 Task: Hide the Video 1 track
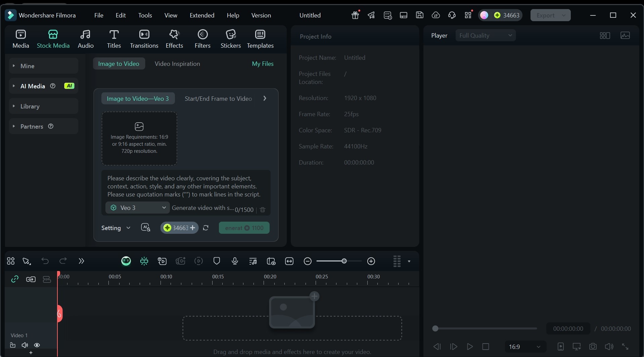tap(37, 345)
